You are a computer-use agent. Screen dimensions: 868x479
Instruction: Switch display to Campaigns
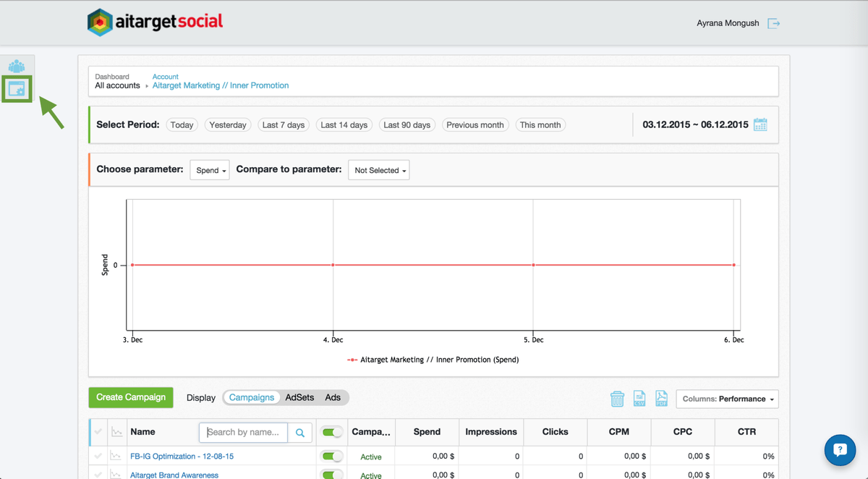(x=252, y=397)
